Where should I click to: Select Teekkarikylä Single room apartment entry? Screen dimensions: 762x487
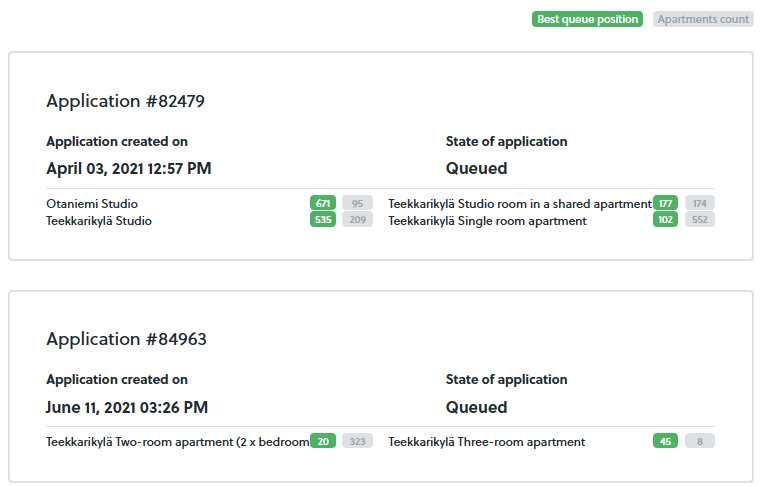click(487, 221)
